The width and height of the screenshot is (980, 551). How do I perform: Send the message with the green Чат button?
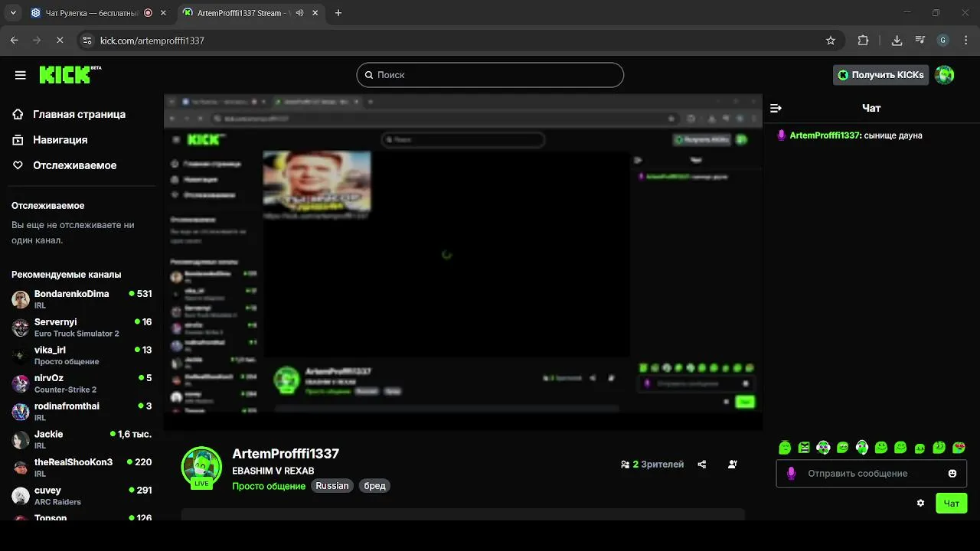952,504
